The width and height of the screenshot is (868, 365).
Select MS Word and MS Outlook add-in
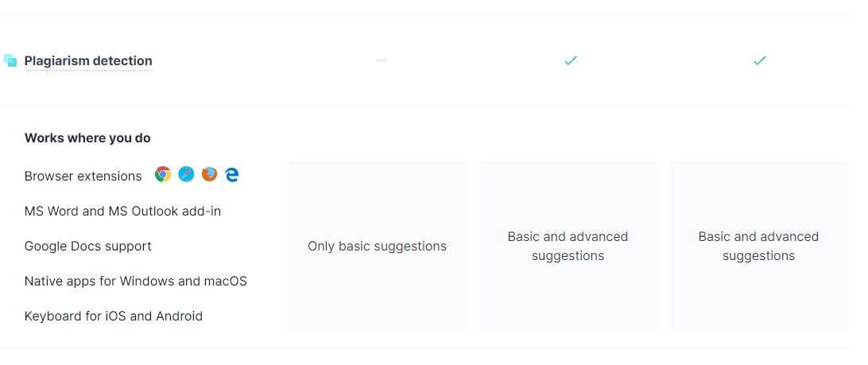(x=123, y=211)
